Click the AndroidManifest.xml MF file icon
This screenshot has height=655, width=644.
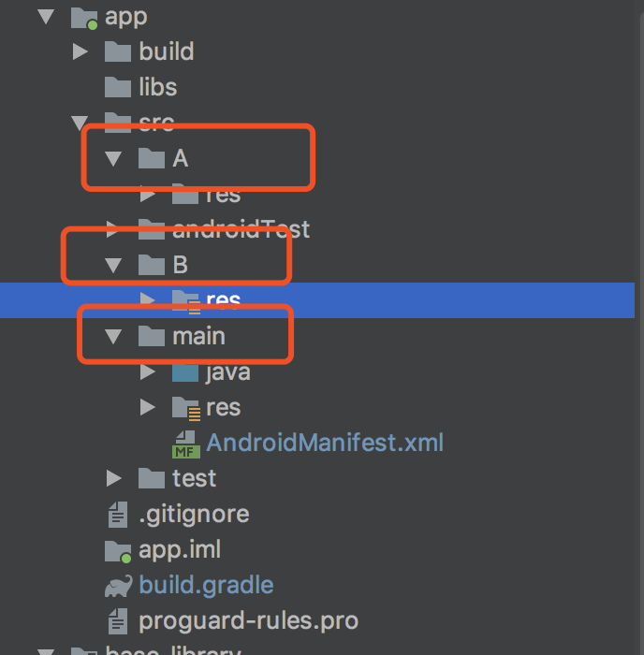(186, 444)
